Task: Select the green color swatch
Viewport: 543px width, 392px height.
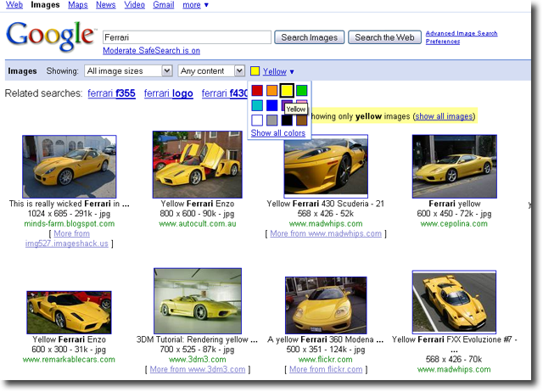Action: tap(302, 91)
